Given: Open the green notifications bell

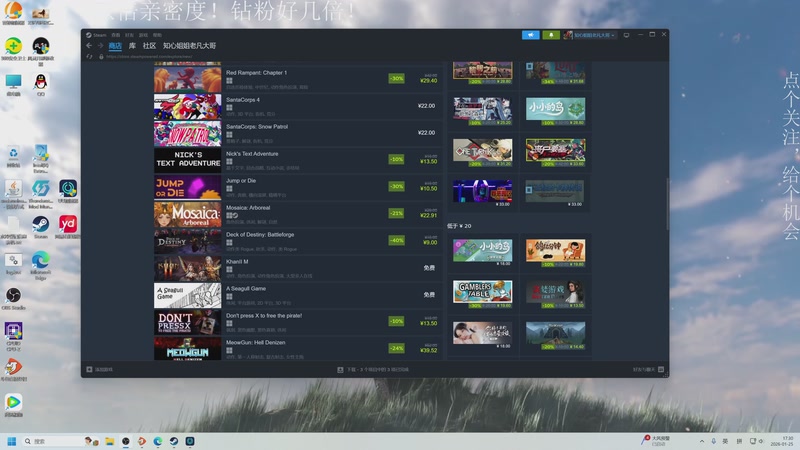Looking at the screenshot, I should click(551, 35).
